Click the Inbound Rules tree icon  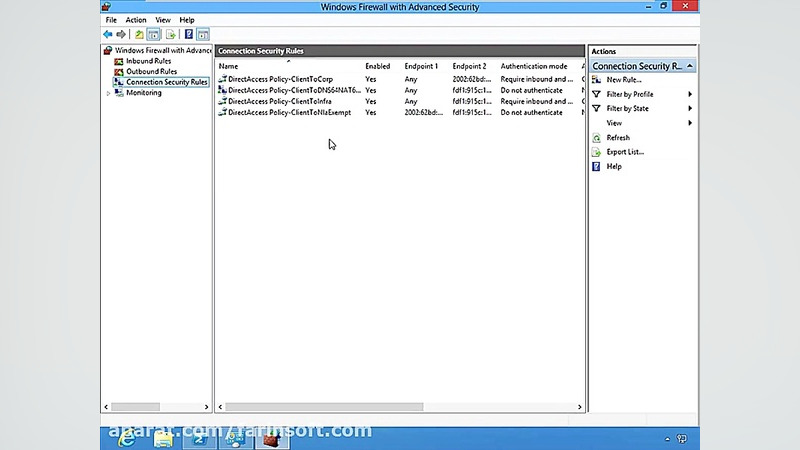[119, 61]
